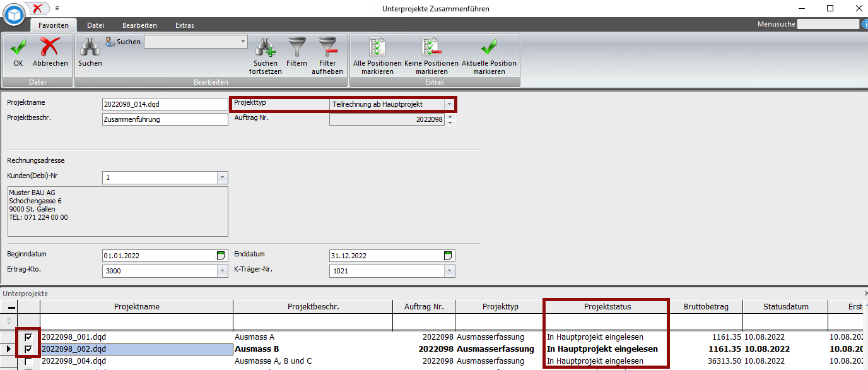Open the Projekttyp dropdown
The height and width of the screenshot is (370, 868).
tap(449, 104)
